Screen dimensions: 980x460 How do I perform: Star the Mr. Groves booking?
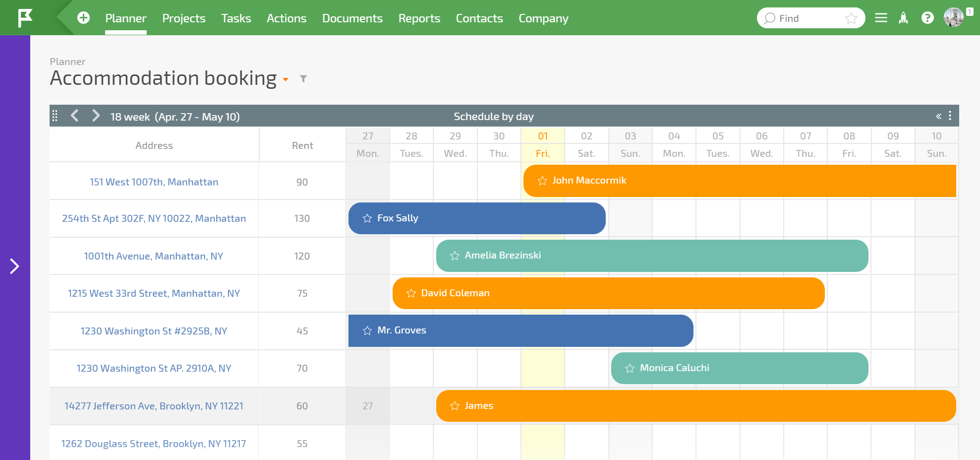[367, 330]
